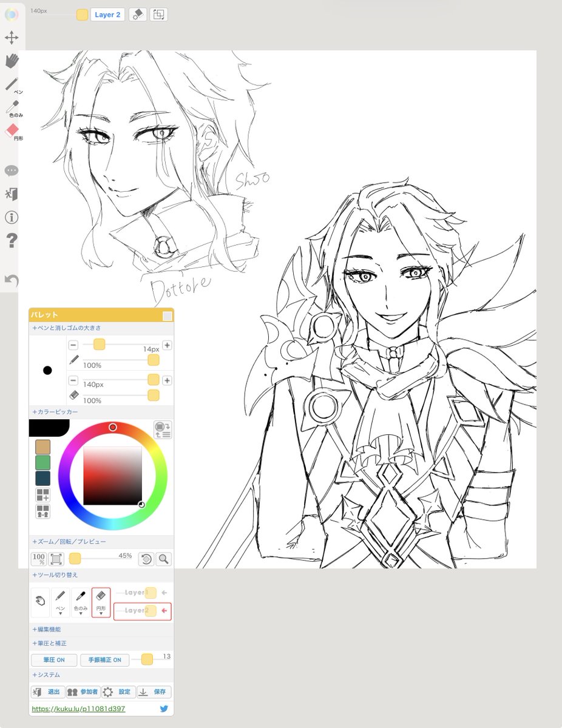Click the 45% zoom slider handle
The height and width of the screenshot is (728, 562).
(x=75, y=559)
